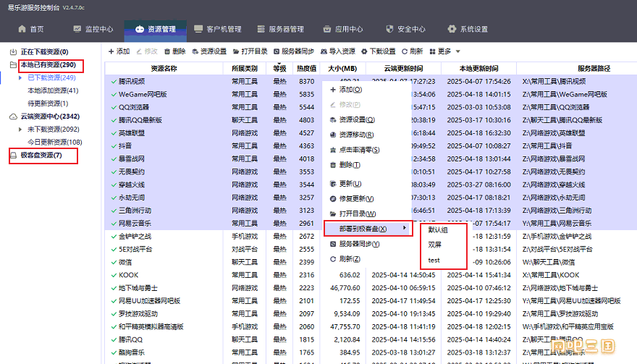Sort by the 资源名称 column header
The image size is (637, 364).
pyautogui.click(x=164, y=68)
